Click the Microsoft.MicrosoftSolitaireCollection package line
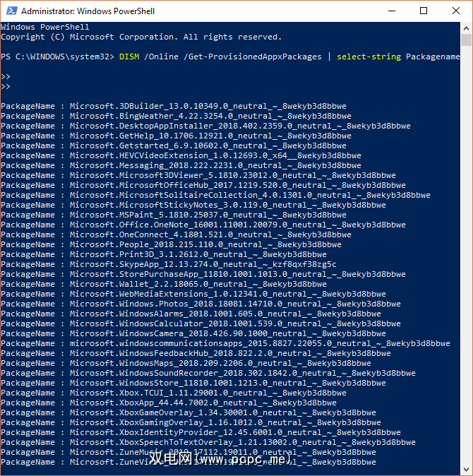473x476 pixels. 215,195
